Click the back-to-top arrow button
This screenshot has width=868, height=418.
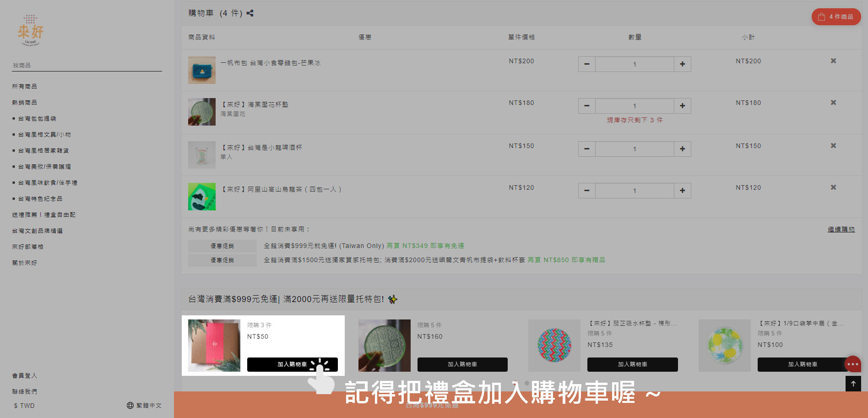coord(853,384)
